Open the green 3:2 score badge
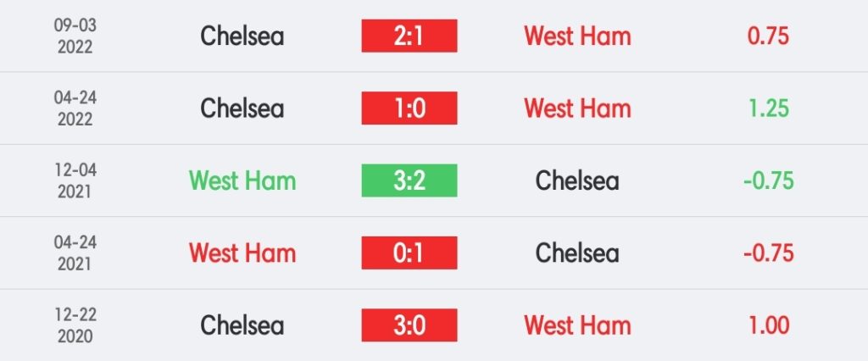Screen dimensions: 868x361 click(409, 180)
